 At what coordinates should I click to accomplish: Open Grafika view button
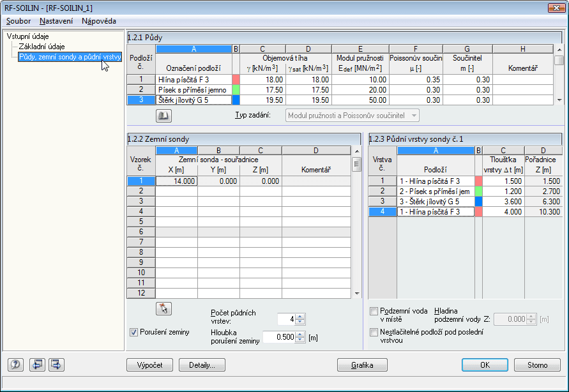click(x=362, y=365)
